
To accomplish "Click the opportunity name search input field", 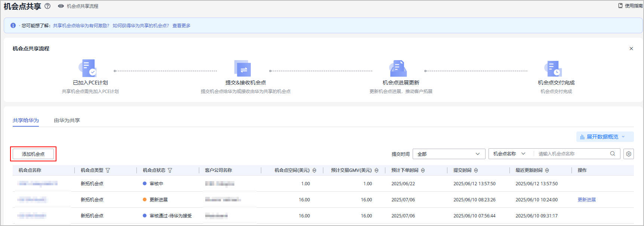I will pyautogui.click(x=572, y=154).
